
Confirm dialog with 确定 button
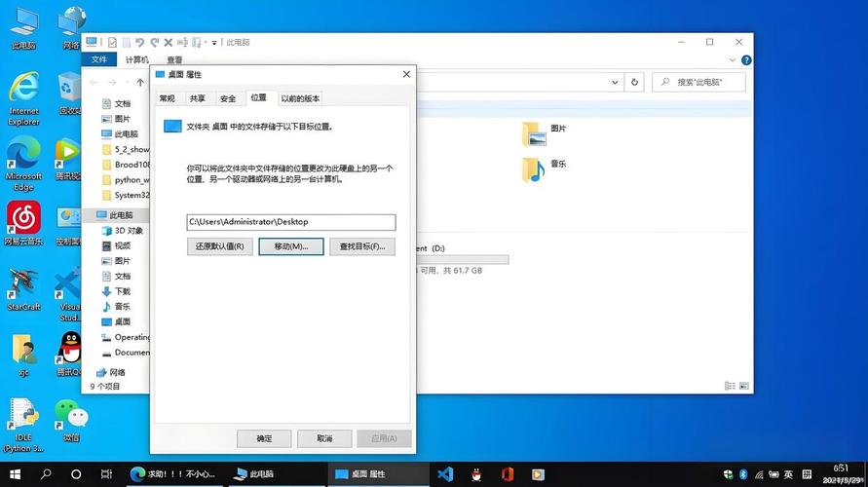(264, 438)
